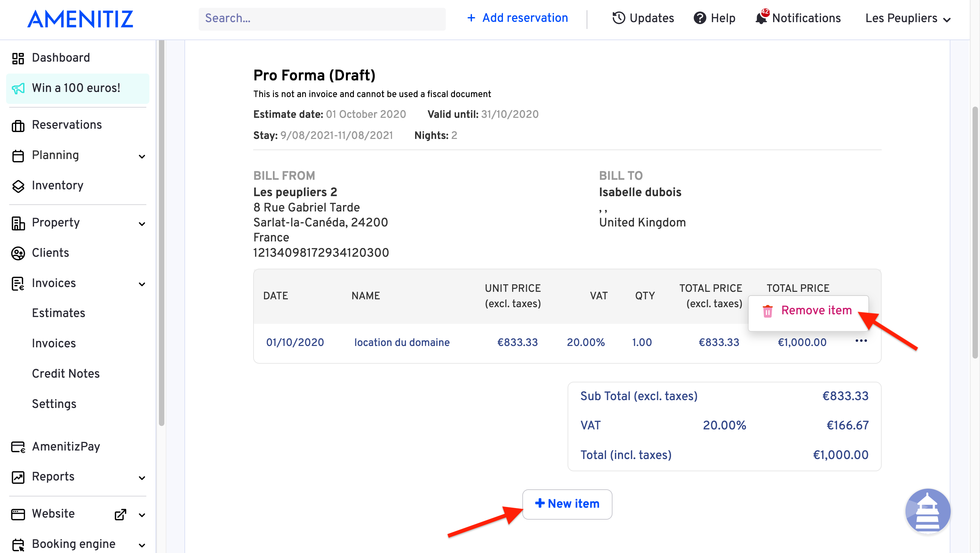
Task: Click the sidebar vertical scrollbar
Action: [x=161, y=233]
